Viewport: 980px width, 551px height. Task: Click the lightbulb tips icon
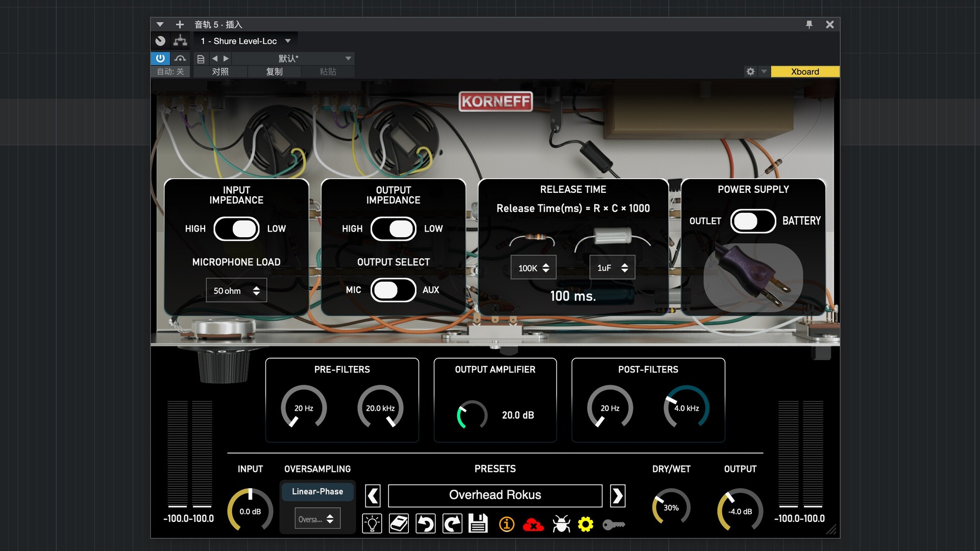(x=372, y=524)
